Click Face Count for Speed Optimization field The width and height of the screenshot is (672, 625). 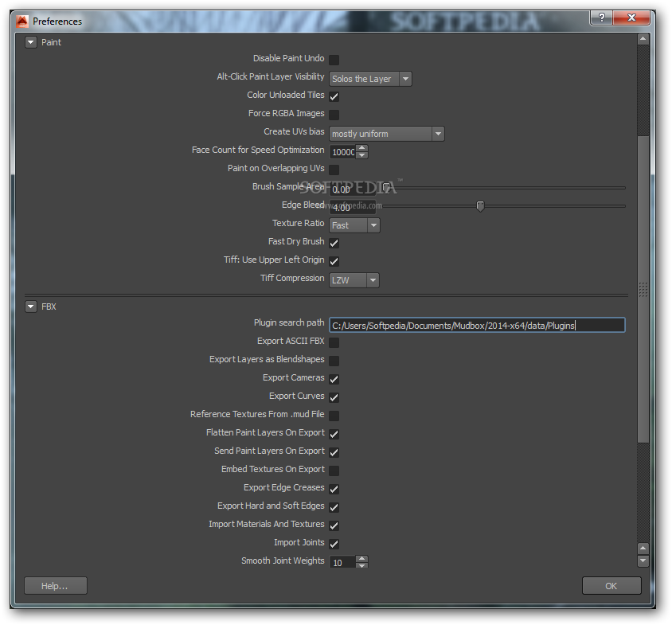point(343,152)
